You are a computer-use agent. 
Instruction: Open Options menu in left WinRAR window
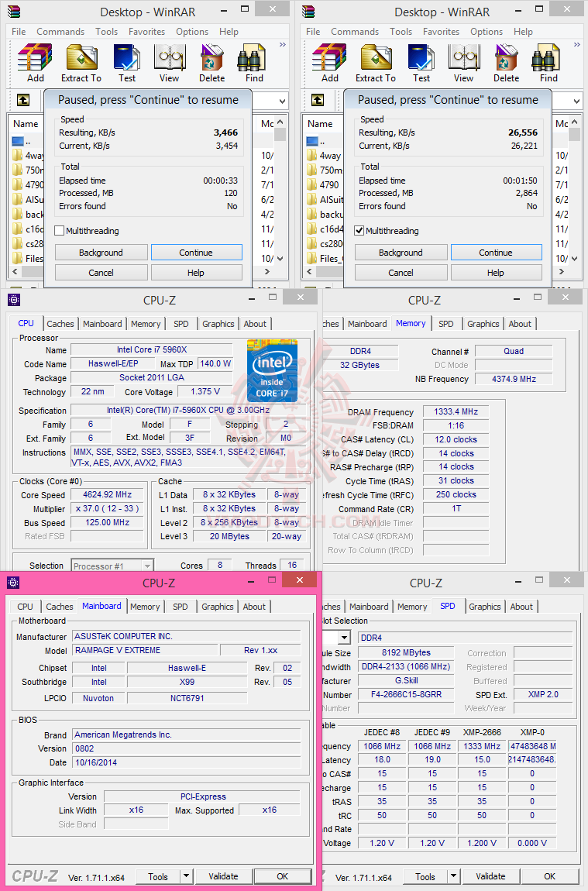[192, 31]
